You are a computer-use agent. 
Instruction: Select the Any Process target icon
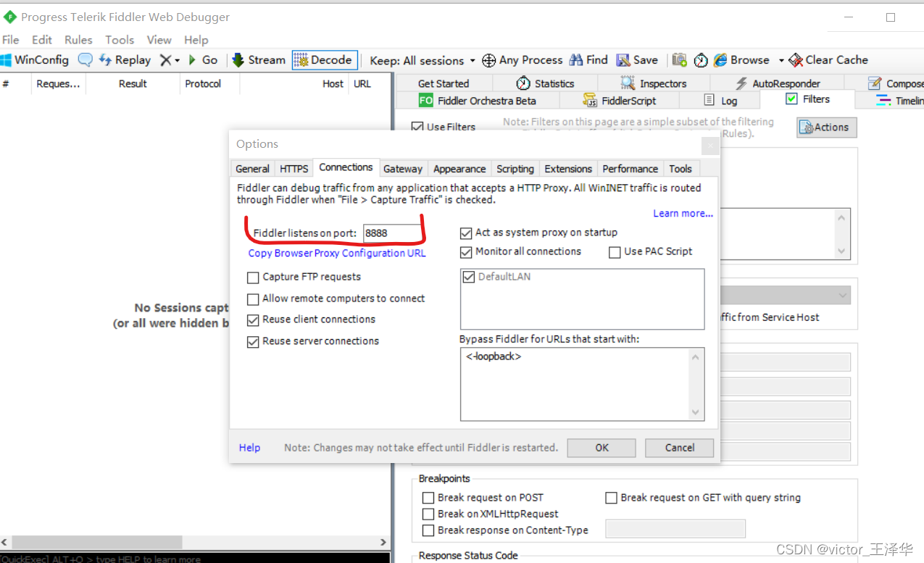click(x=489, y=60)
